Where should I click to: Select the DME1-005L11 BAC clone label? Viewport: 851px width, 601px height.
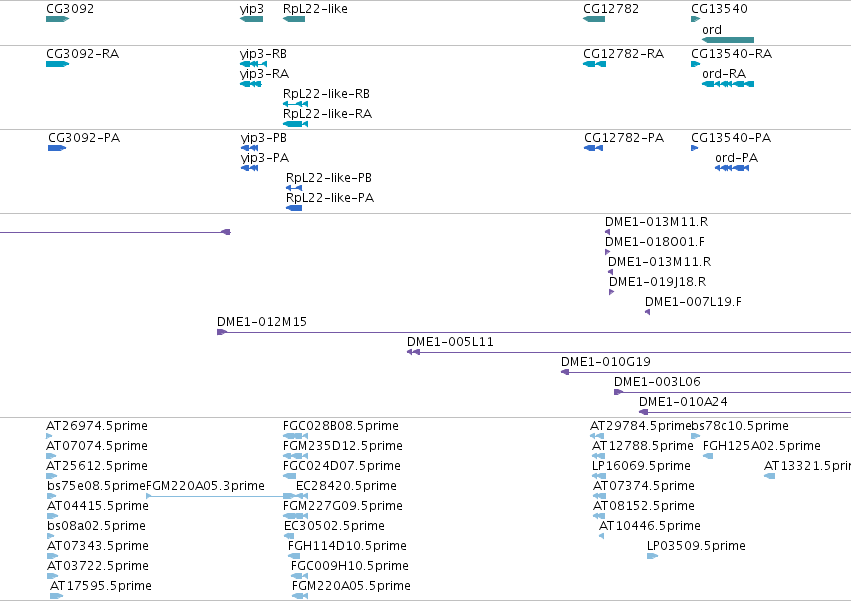(450, 342)
